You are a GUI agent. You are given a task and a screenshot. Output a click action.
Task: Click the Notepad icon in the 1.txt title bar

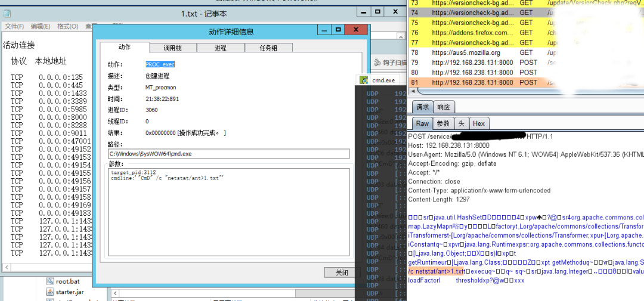7,13
